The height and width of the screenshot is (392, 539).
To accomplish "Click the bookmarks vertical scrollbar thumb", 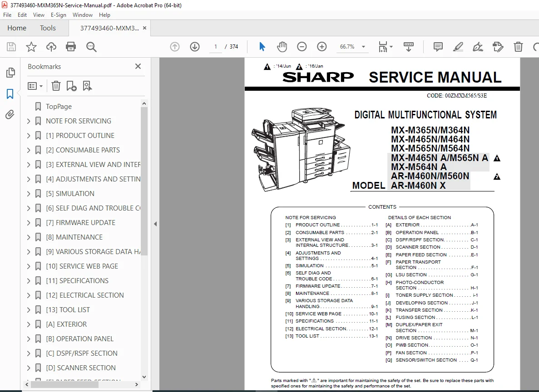I will click(144, 181).
